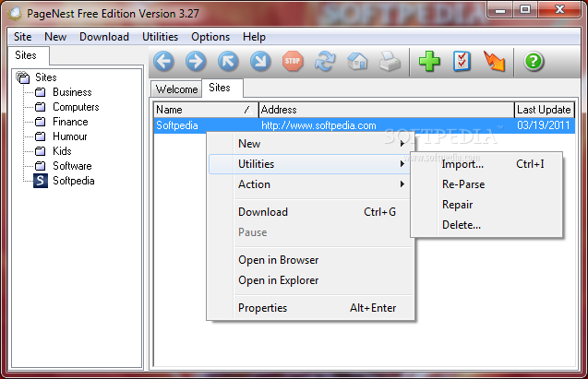The image size is (588, 379).
Task: Open the Help menu
Action: 254,37
